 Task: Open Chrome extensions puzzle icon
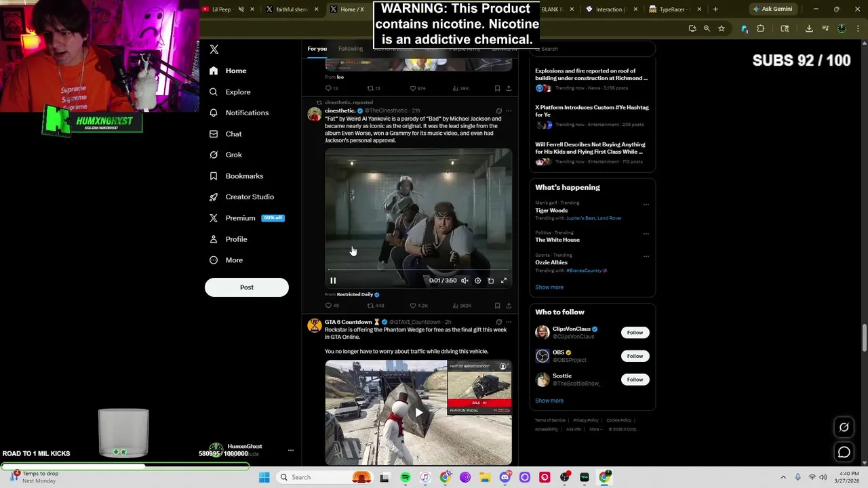click(x=760, y=28)
